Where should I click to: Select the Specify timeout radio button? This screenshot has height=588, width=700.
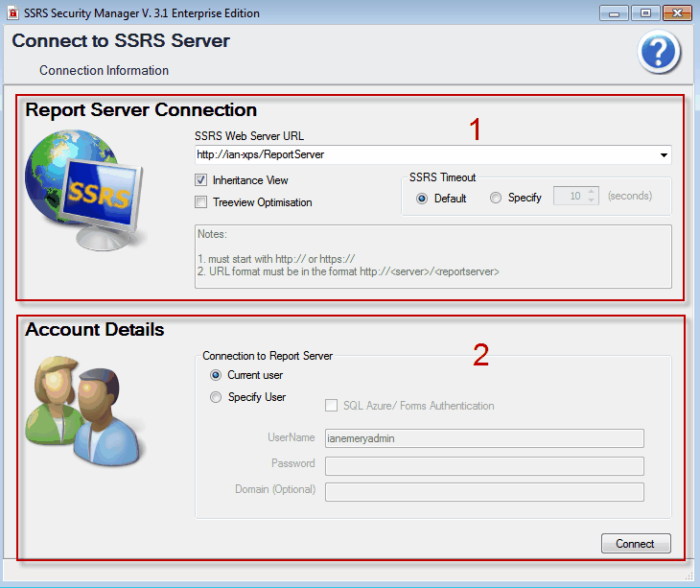click(x=496, y=198)
